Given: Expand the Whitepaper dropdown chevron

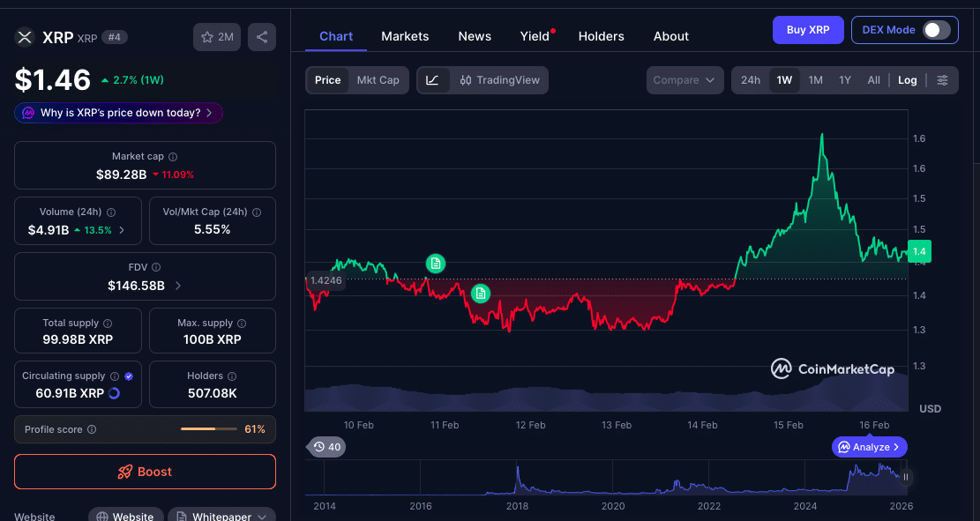Looking at the screenshot, I should pyautogui.click(x=262, y=517).
